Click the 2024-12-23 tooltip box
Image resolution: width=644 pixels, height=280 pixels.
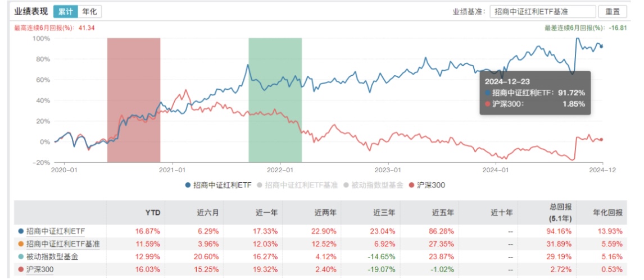coord(534,93)
